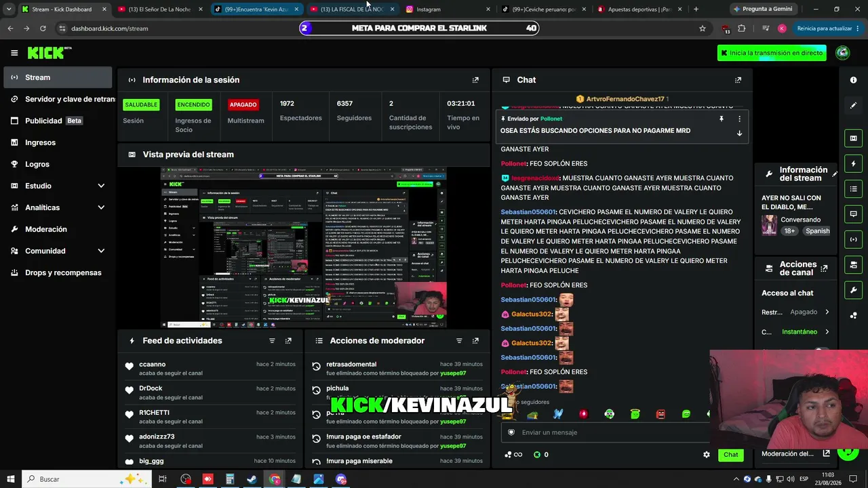868x488 pixels.
Task: Click the wrench icon in the right sidebar
Action: [x=853, y=290]
